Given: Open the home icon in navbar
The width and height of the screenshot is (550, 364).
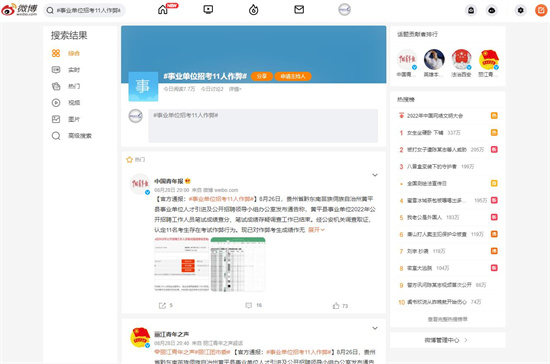Looking at the screenshot, I should pos(163,9).
